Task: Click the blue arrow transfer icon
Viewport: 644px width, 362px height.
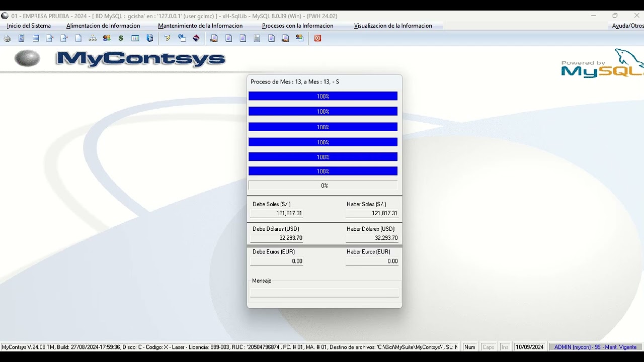Action: 182,38
